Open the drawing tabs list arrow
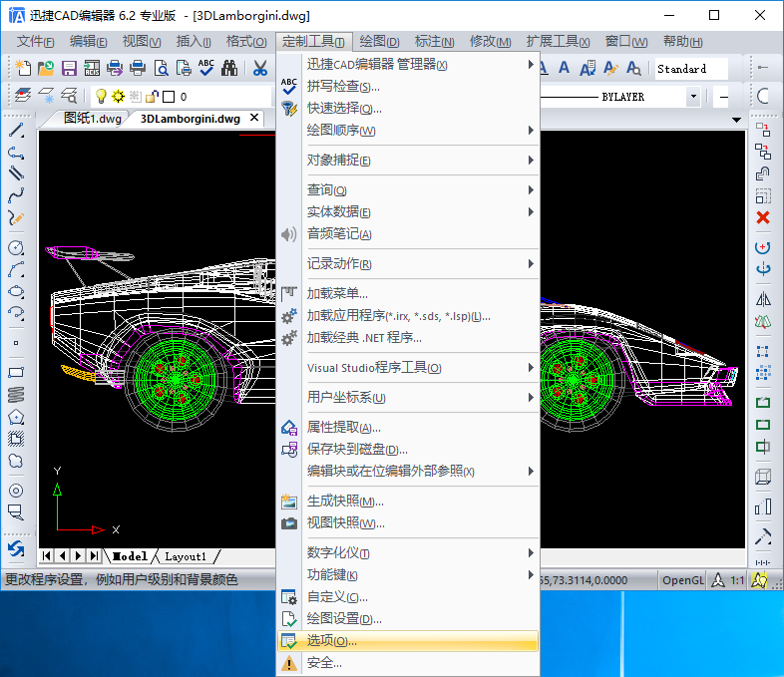This screenshot has width=784, height=677. click(x=736, y=120)
